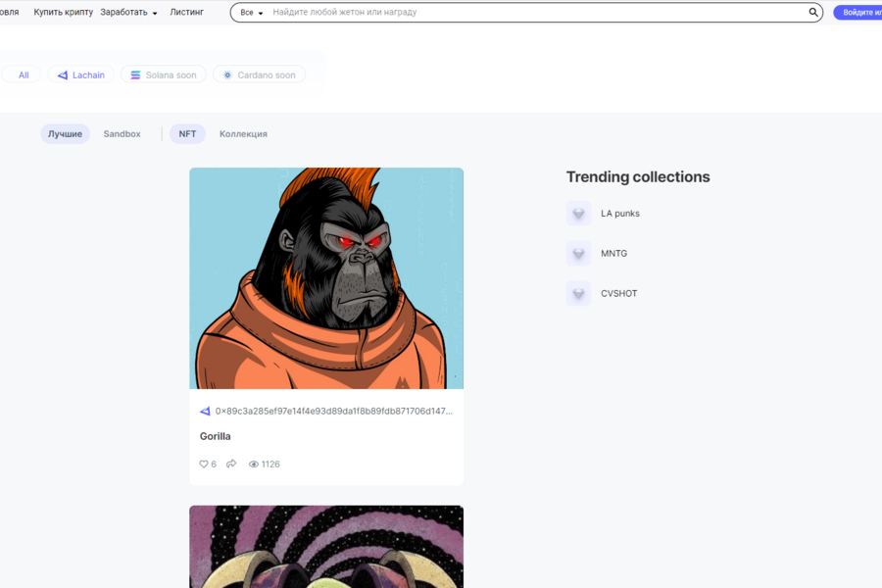Click the CVSHOT collection icon
The width and height of the screenshot is (882, 588).
(x=578, y=294)
